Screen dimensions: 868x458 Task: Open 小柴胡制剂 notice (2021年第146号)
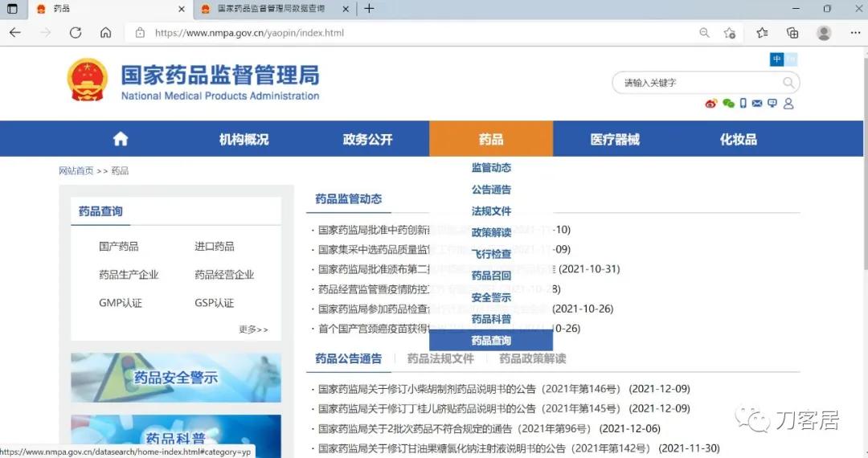469,389
